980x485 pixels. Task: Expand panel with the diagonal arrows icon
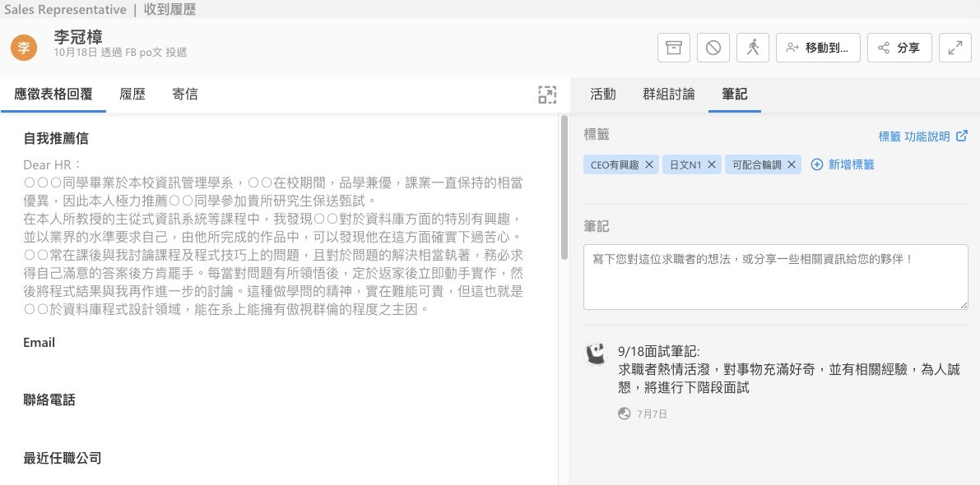point(955,48)
